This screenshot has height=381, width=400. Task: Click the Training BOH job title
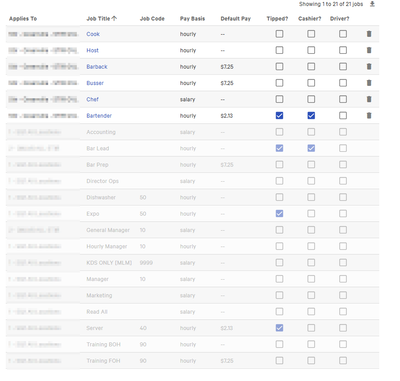coord(104,344)
